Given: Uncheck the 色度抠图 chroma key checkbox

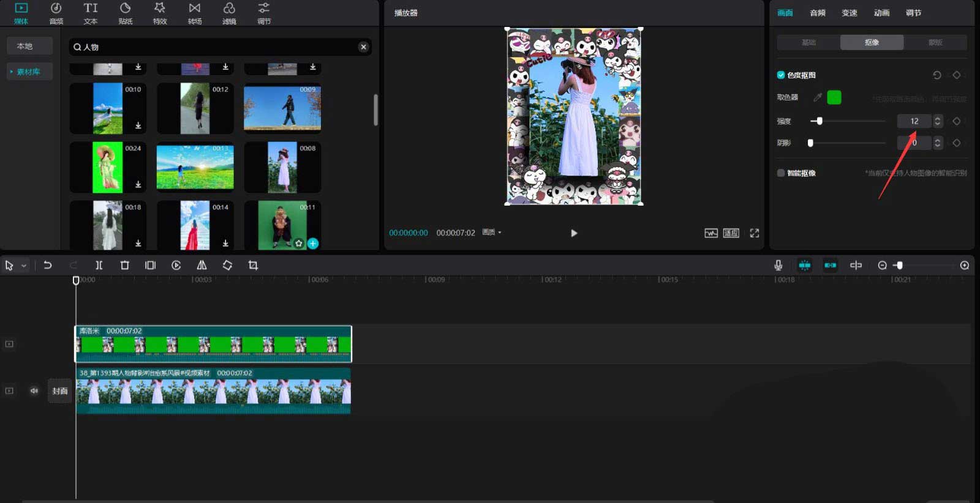Looking at the screenshot, I should [781, 75].
